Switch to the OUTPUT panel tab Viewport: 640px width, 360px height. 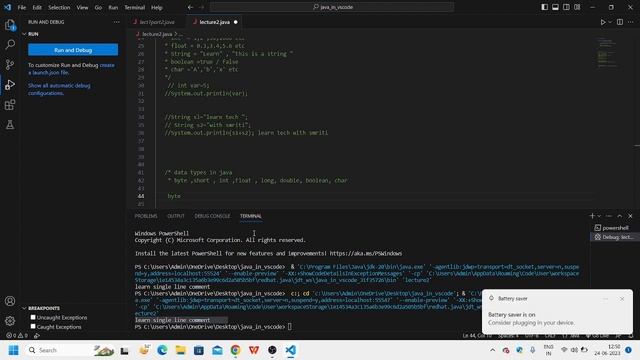[x=176, y=216]
